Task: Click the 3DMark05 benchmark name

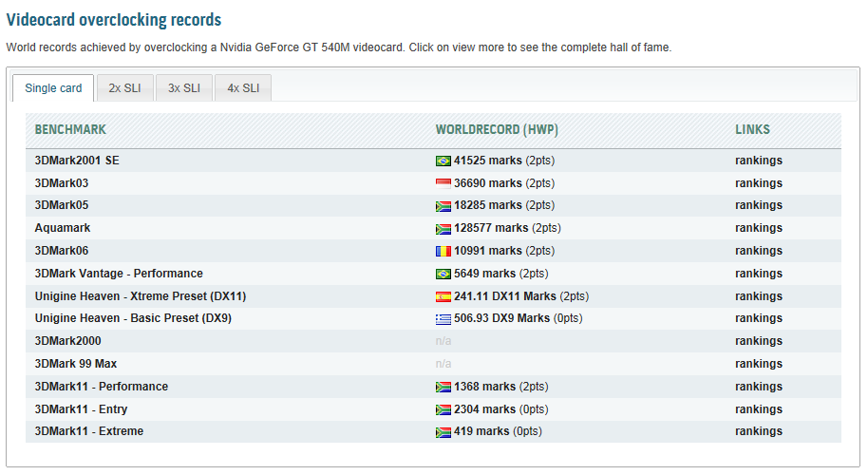Action: point(62,205)
